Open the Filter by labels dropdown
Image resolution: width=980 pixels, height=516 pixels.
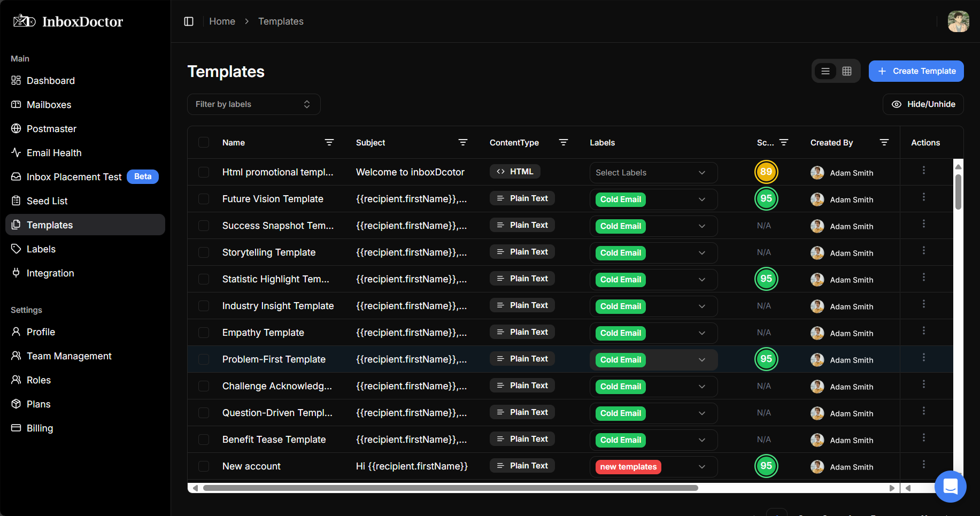click(253, 104)
